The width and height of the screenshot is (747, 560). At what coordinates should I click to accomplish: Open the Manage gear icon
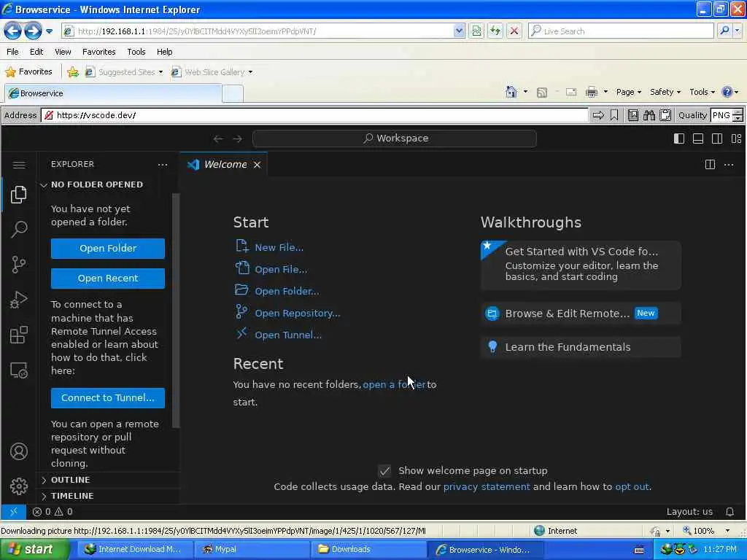[18, 486]
